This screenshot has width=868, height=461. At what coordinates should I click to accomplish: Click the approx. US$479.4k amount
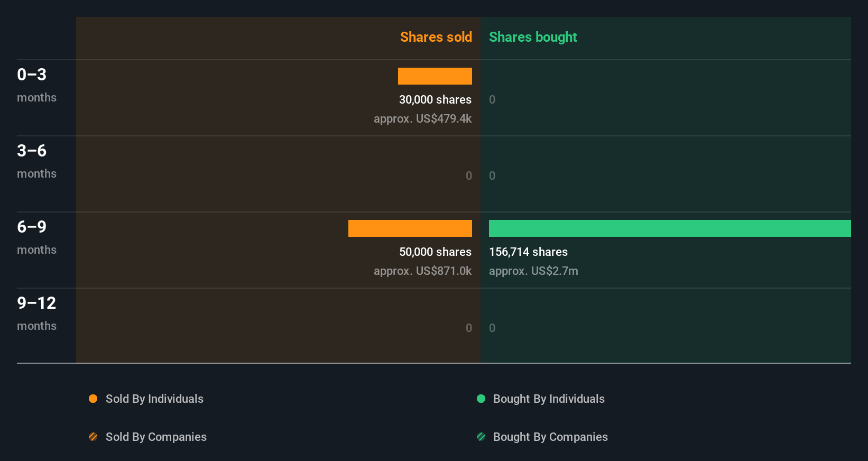coord(422,118)
